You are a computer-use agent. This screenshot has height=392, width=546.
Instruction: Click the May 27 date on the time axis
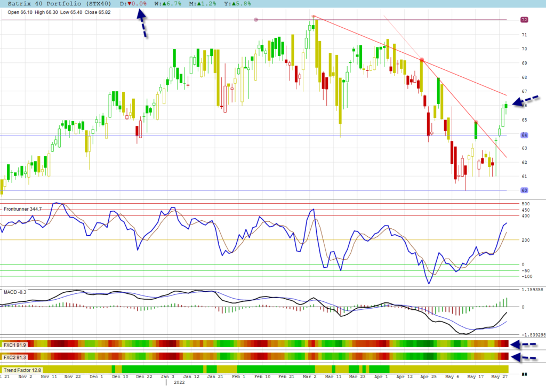[499, 377]
